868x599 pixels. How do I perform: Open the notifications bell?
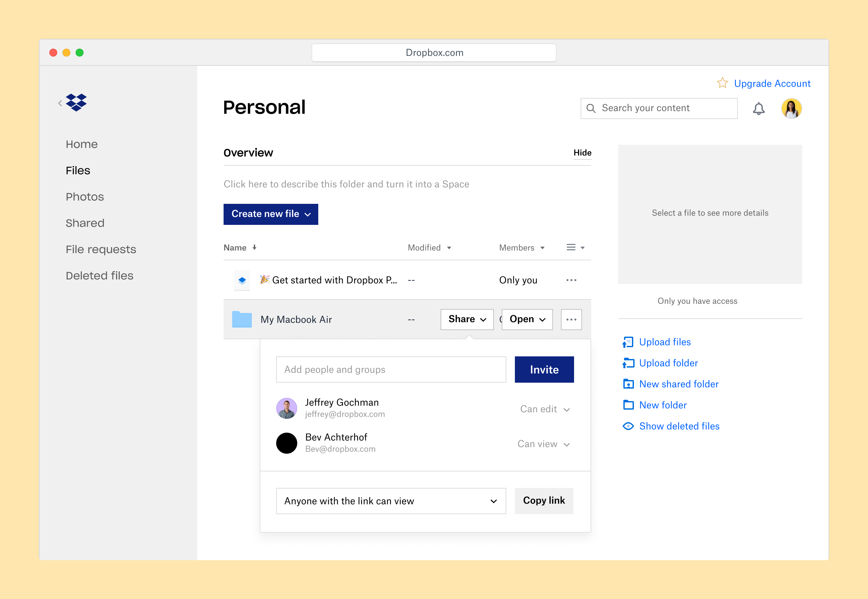coord(759,108)
